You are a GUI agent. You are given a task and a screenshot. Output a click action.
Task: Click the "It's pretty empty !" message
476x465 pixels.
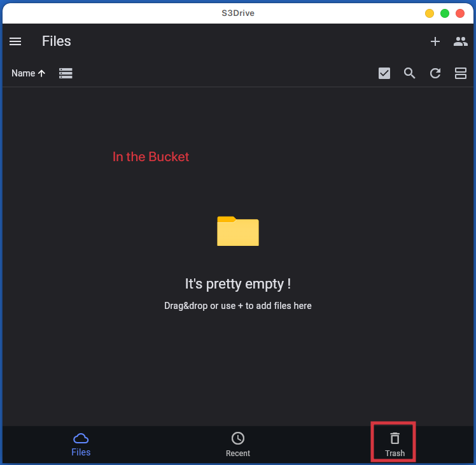(x=237, y=283)
